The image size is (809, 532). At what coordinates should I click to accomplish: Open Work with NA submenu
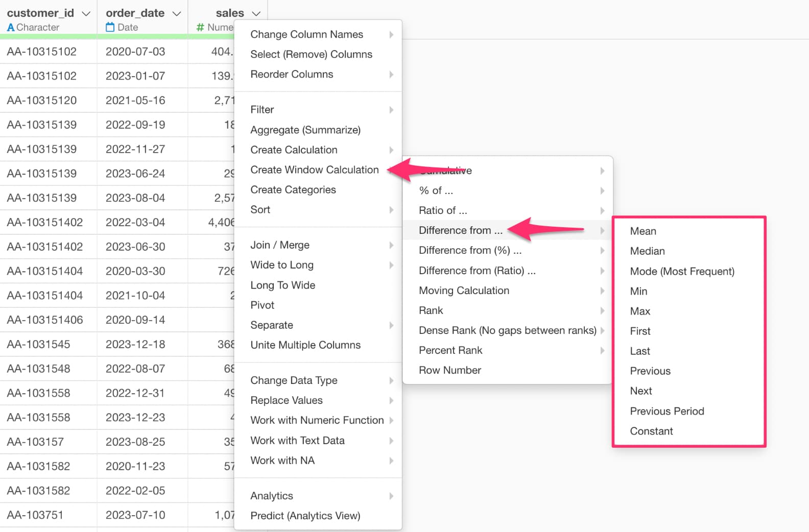[x=318, y=461]
